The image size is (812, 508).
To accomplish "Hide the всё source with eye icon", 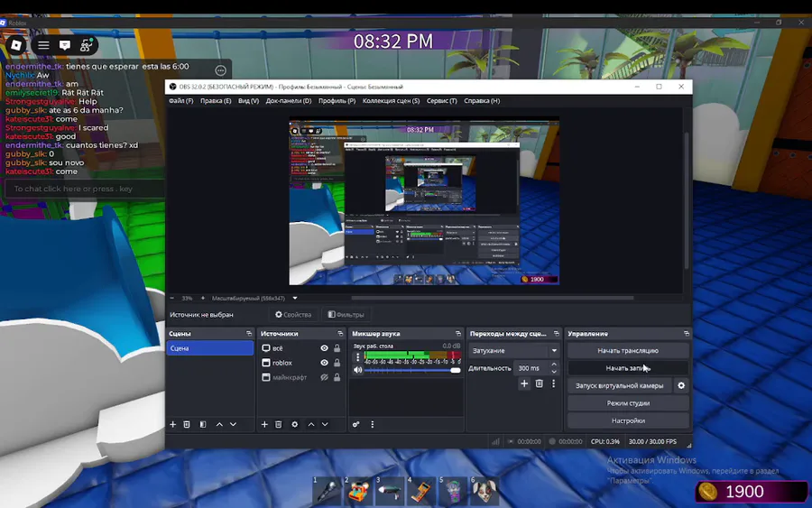I will (324, 348).
